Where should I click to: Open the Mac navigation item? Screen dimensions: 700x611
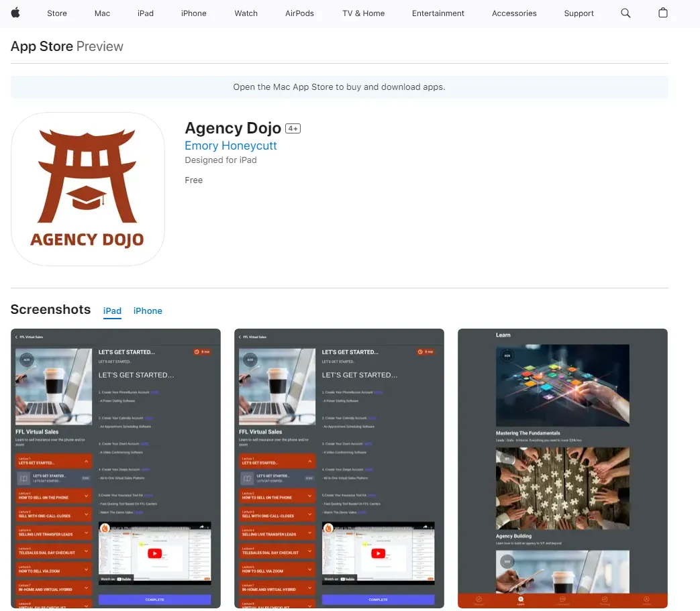[x=102, y=13]
